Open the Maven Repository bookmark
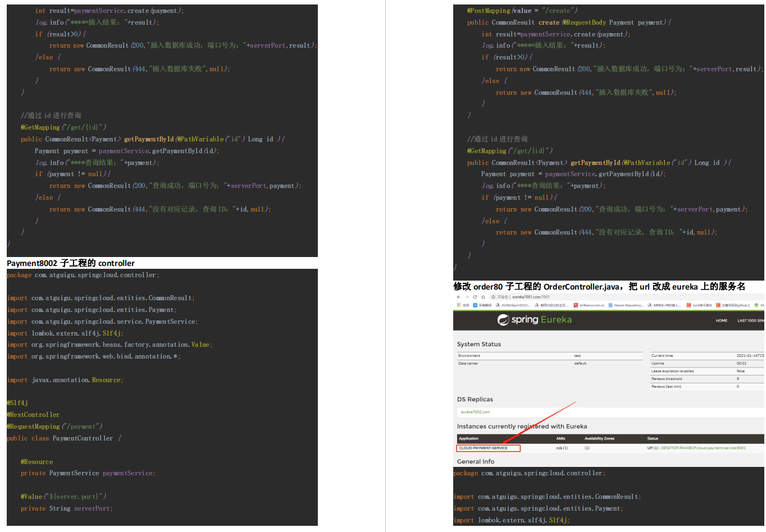Viewport: 766px width, 532px height. [626, 305]
